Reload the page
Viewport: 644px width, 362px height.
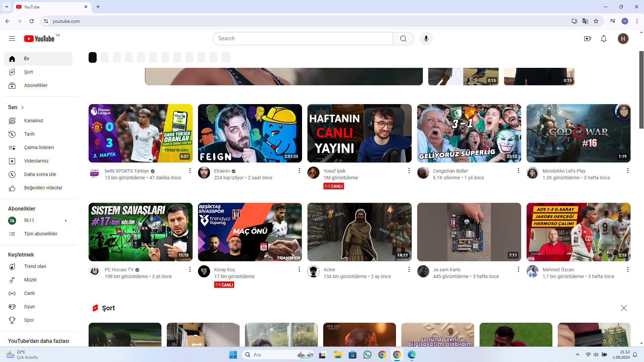tap(32, 21)
